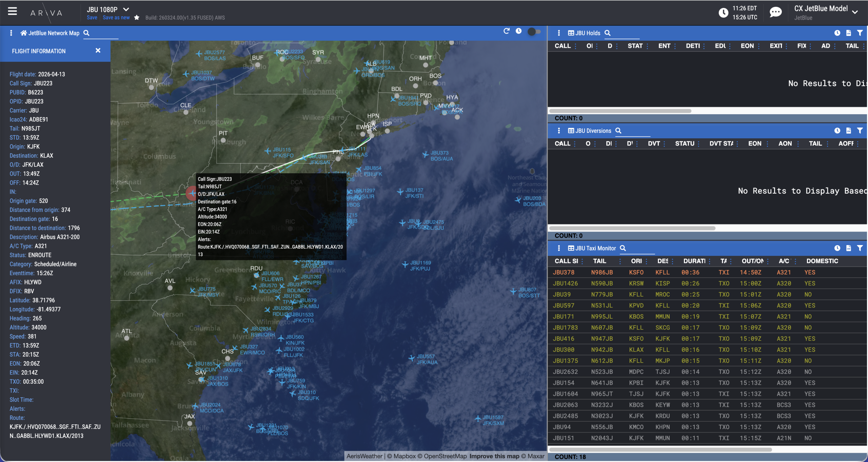Viewport: 868px width, 462px height.
Task: Open the JBU Holds panel options menu
Action: click(559, 33)
